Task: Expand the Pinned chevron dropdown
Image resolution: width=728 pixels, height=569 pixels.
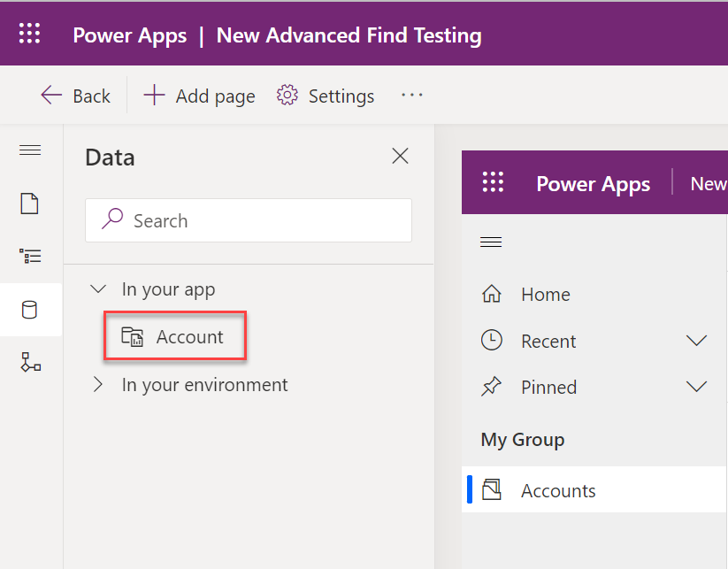Action: (696, 387)
